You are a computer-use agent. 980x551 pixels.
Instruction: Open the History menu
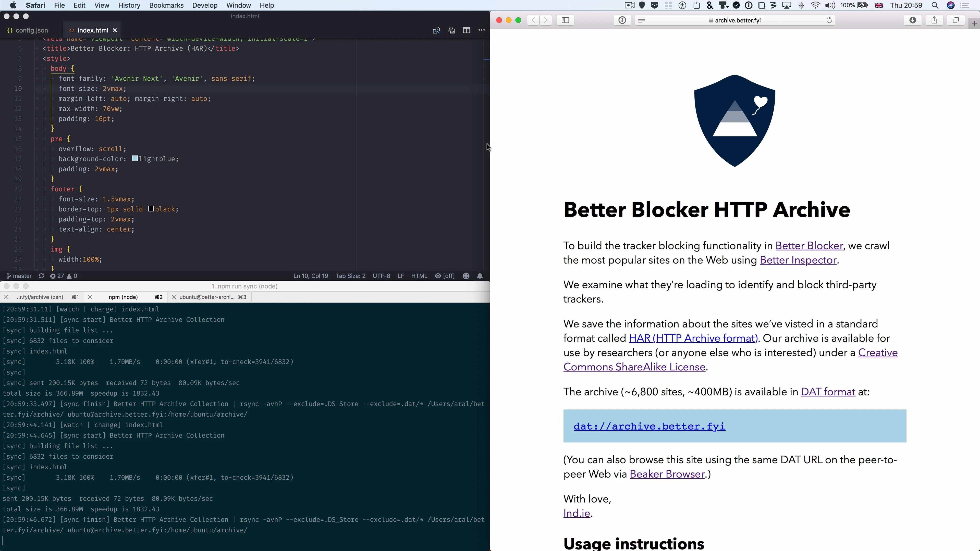pos(129,5)
